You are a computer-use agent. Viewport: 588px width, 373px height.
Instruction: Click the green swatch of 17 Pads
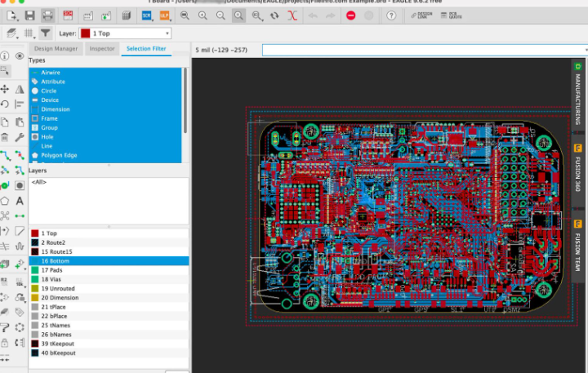click(x=35, y=270)
